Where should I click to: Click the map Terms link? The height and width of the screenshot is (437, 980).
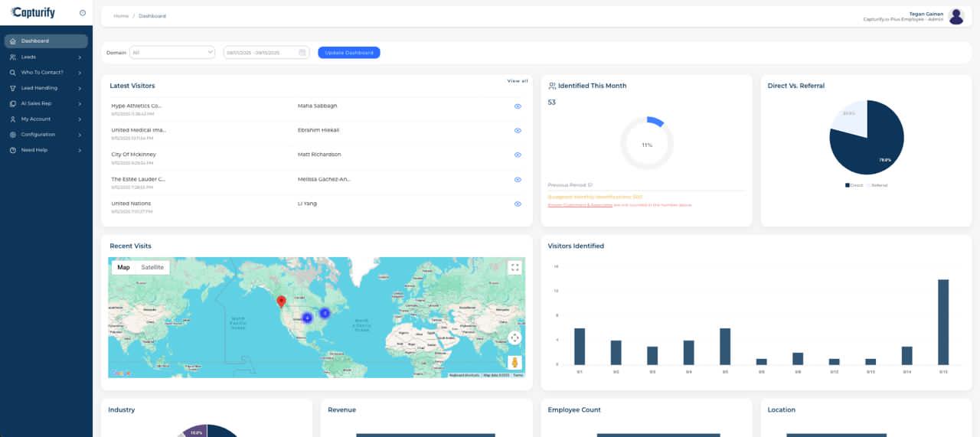(518, 375)
